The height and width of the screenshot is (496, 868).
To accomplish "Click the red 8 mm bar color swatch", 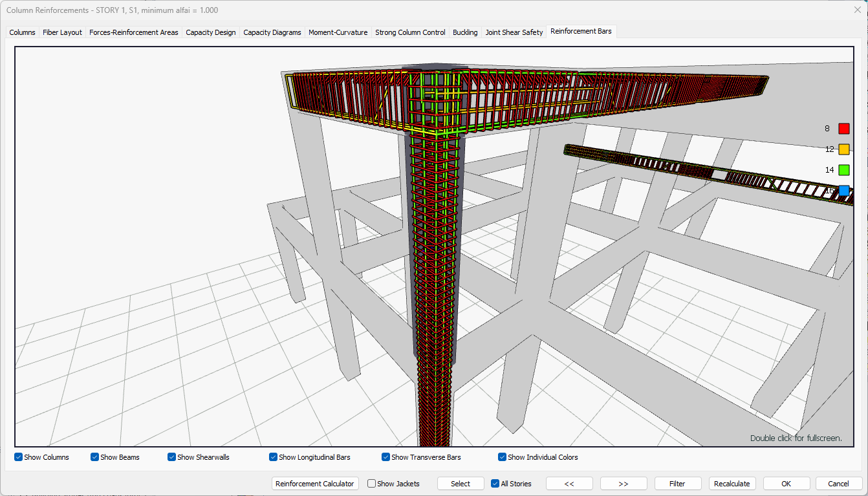I will click(x=843, y=129).
